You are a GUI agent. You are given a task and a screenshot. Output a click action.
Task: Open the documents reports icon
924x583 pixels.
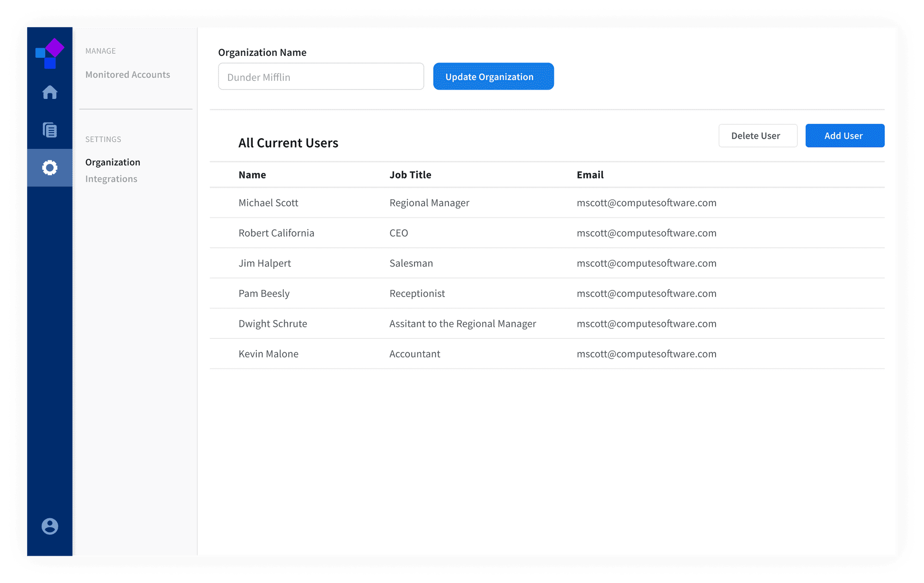coord(49,130)
